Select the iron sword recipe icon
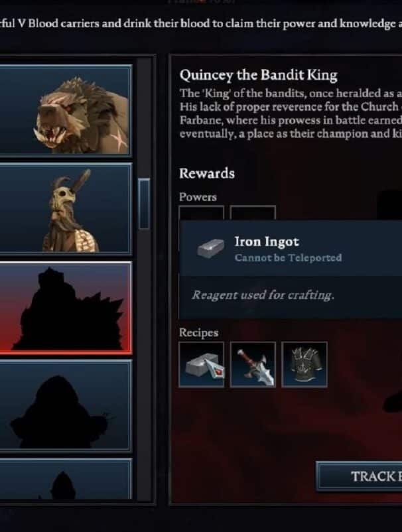 [253, 364]
